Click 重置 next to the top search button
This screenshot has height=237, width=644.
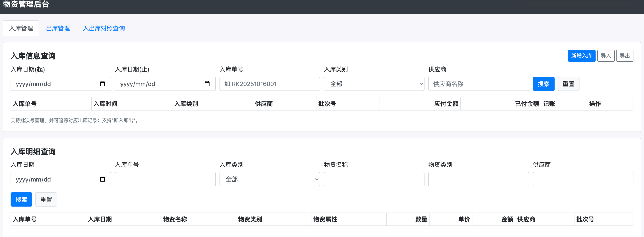[568, 84]
